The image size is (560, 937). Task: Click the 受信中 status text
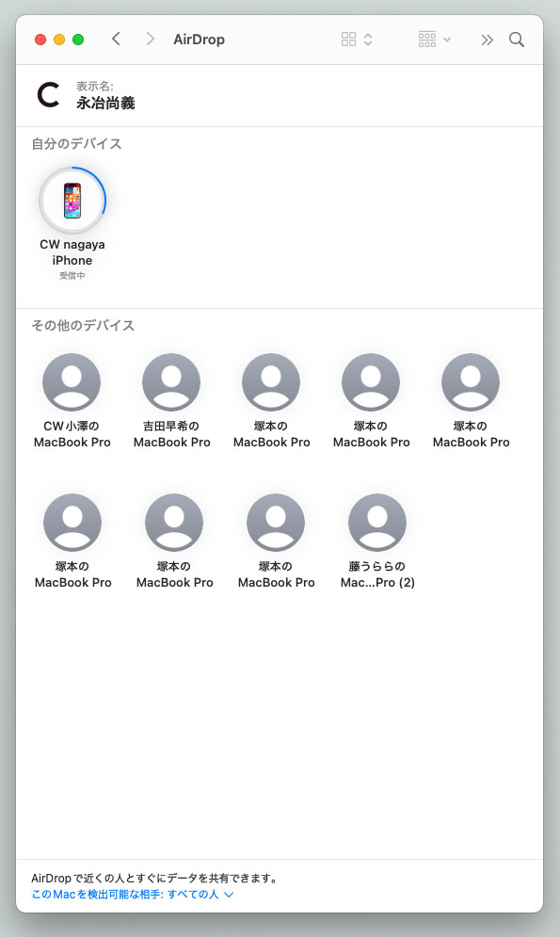tap(72, 276)
